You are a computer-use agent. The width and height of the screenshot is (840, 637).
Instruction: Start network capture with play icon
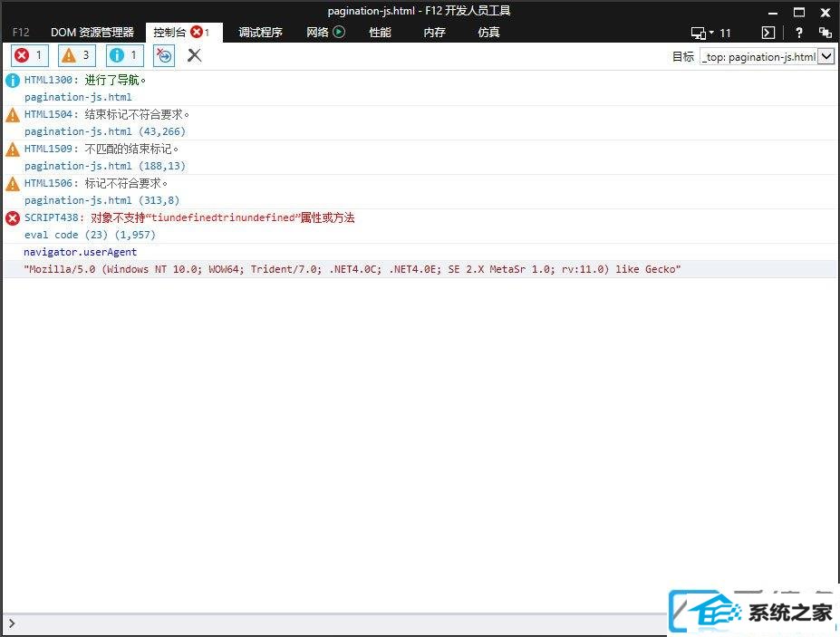[x=339, y=32]
